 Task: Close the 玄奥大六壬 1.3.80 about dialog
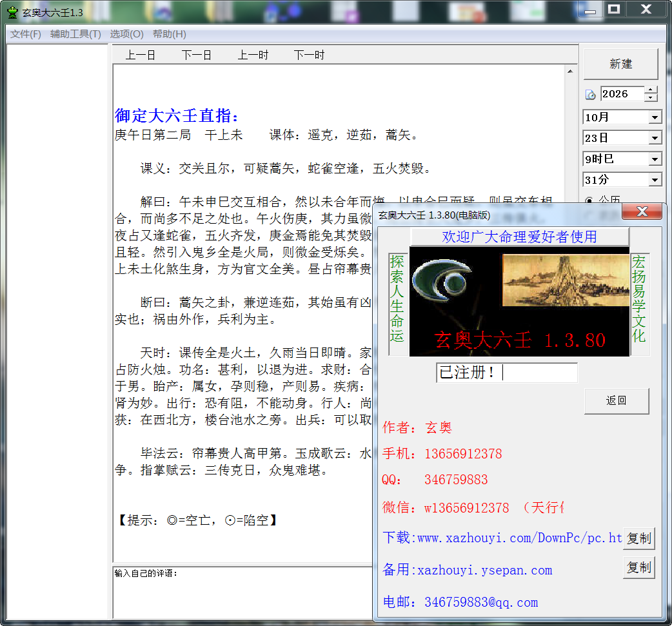642,211
